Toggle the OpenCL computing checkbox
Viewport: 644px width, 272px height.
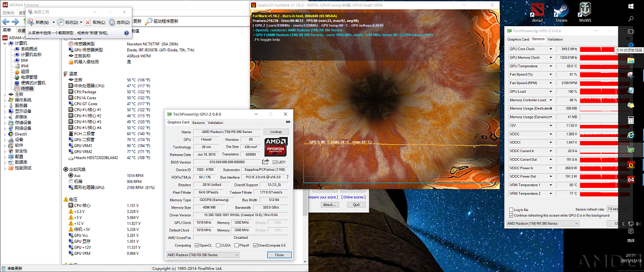click(197, 245)
